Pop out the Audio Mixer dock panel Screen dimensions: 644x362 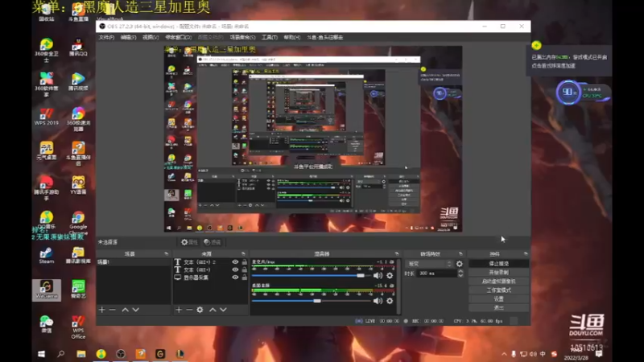pos(397,253)
